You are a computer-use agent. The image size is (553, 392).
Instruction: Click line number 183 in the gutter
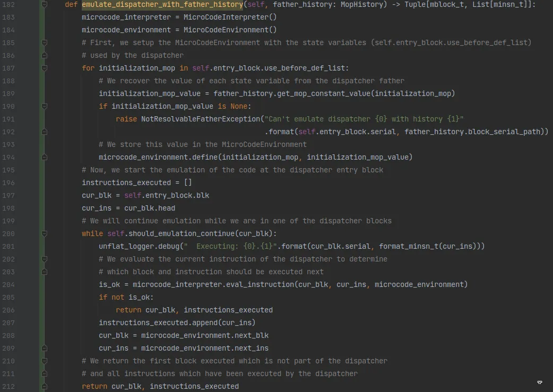(8, 18)
